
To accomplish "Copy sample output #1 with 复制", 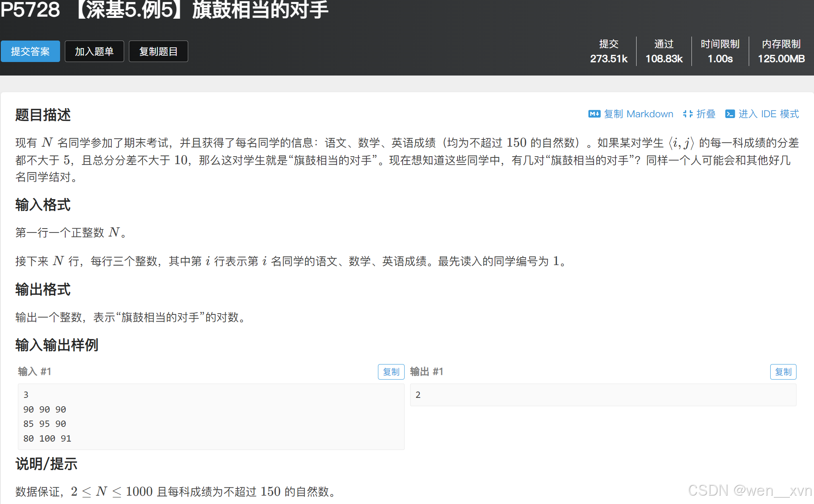I will coord(783,372).
